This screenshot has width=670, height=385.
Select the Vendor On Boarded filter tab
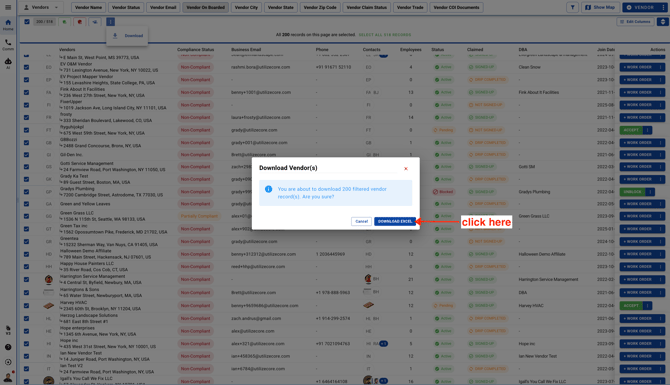pos(206,7)
